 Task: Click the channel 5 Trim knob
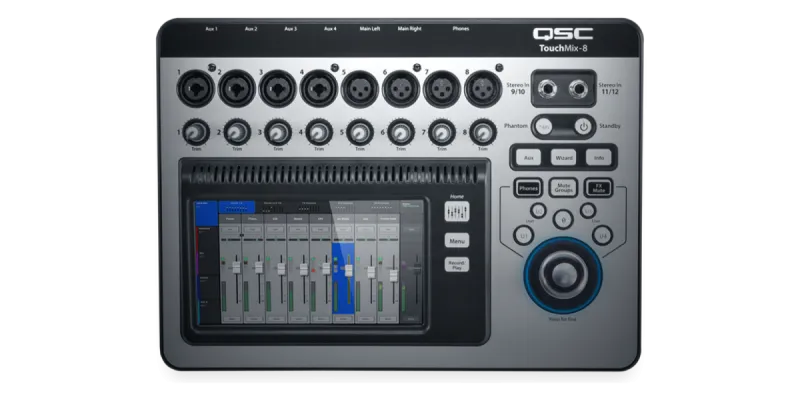tap(360, 133)
